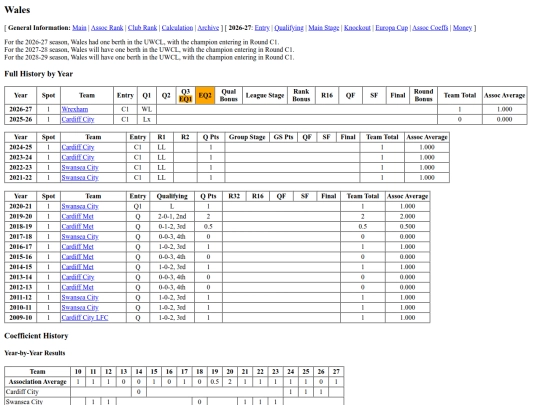Go to the Main Stage link
This screenshot has height=405, width=540.
tap(323, 28)
